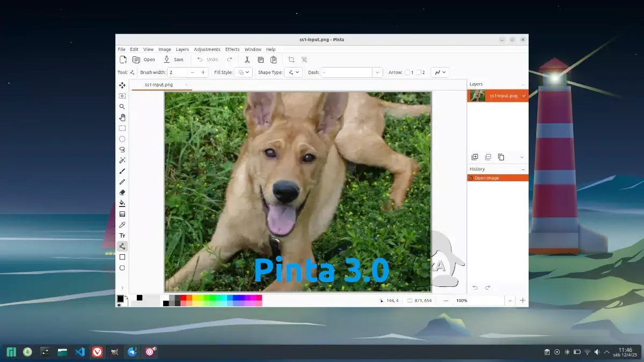Viewport: 644px width, 362px height.
Task: Select the Open Image history entry
Action: [x=497, y=178]
